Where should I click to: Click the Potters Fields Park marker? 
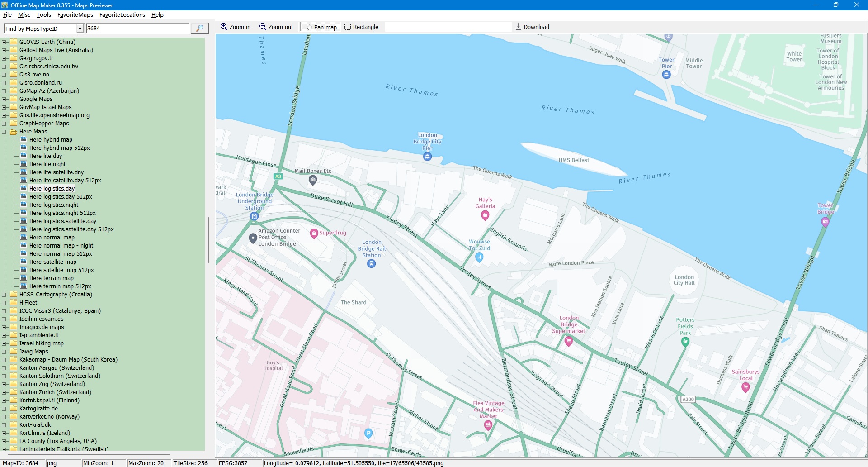(685, 342)
